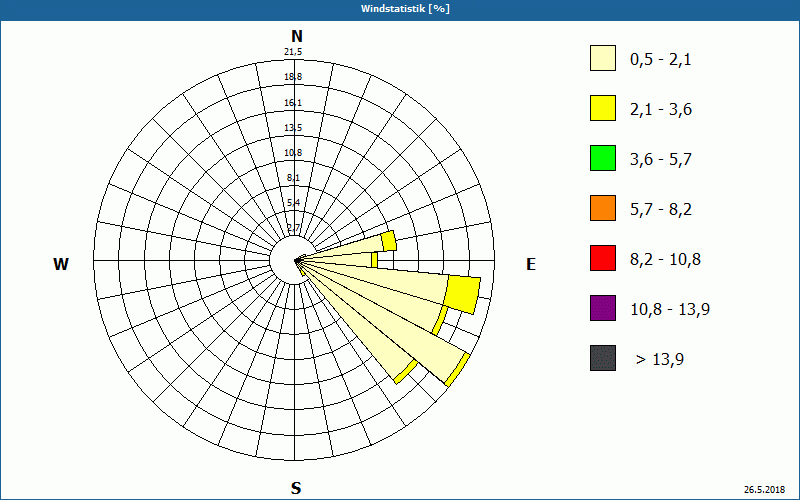This screenshot has height=500, width=800.
Task: Click the S compass label
Action: (296, 488)
